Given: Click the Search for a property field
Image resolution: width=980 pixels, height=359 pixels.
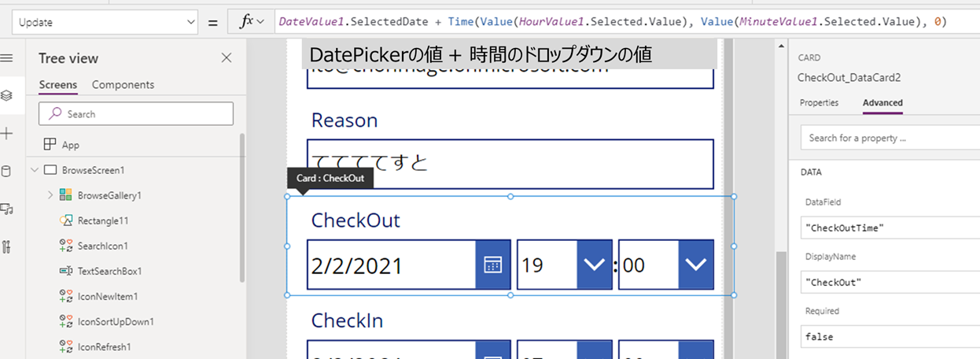Looking at the screenshot, I should coord(890,138).
